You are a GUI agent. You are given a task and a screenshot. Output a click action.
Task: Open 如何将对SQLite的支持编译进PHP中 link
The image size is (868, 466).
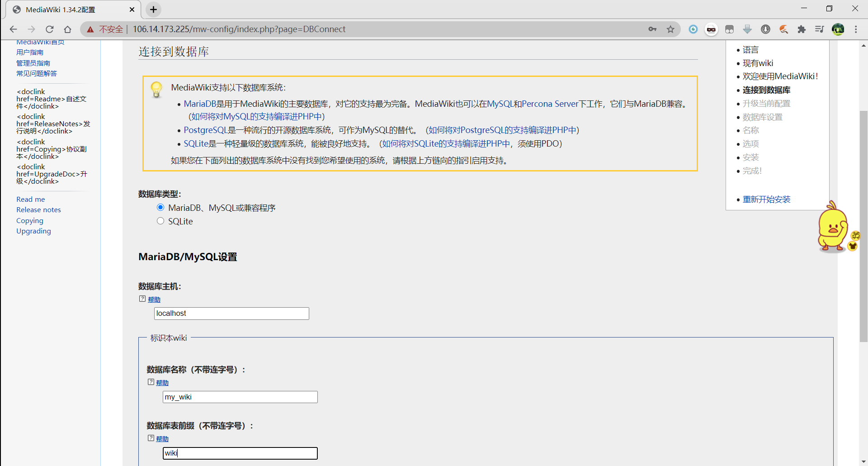[446, 144]
